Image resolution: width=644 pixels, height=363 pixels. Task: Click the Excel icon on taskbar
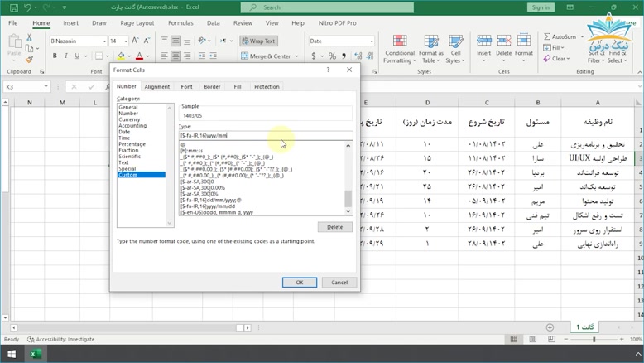pos(36,354)
